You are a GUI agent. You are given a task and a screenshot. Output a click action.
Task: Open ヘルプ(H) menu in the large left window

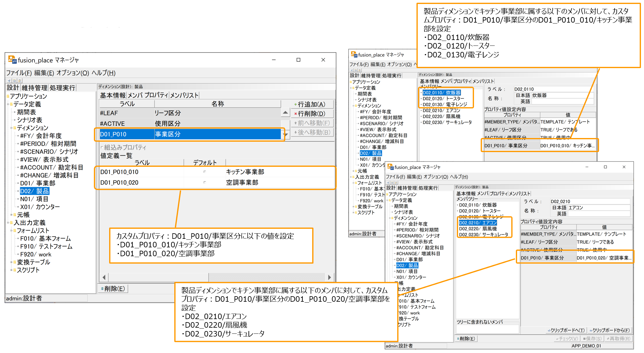coord(104,73)
